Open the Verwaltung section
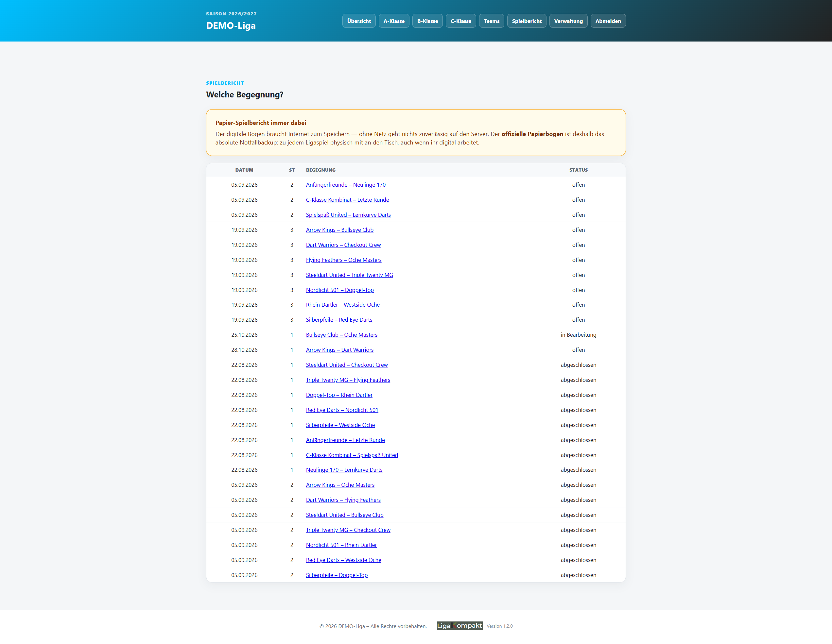 (568, 21)
